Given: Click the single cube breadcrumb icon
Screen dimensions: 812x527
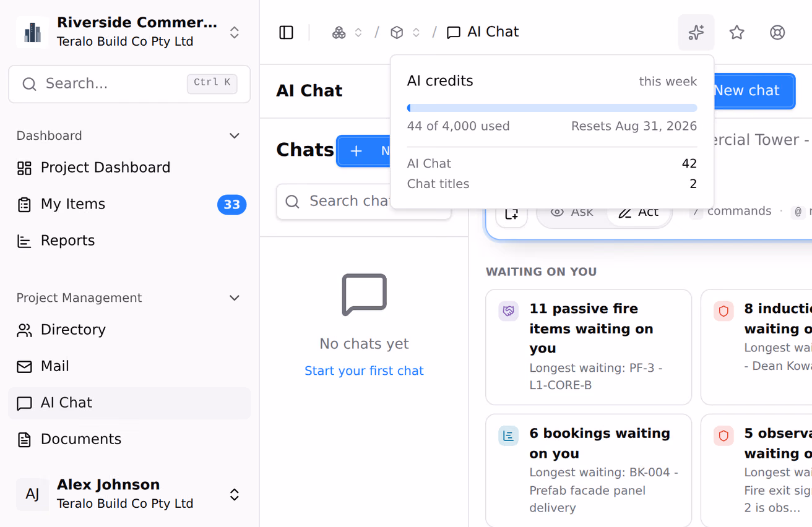Looking at the screenshot, I should [x=397, y=32].
